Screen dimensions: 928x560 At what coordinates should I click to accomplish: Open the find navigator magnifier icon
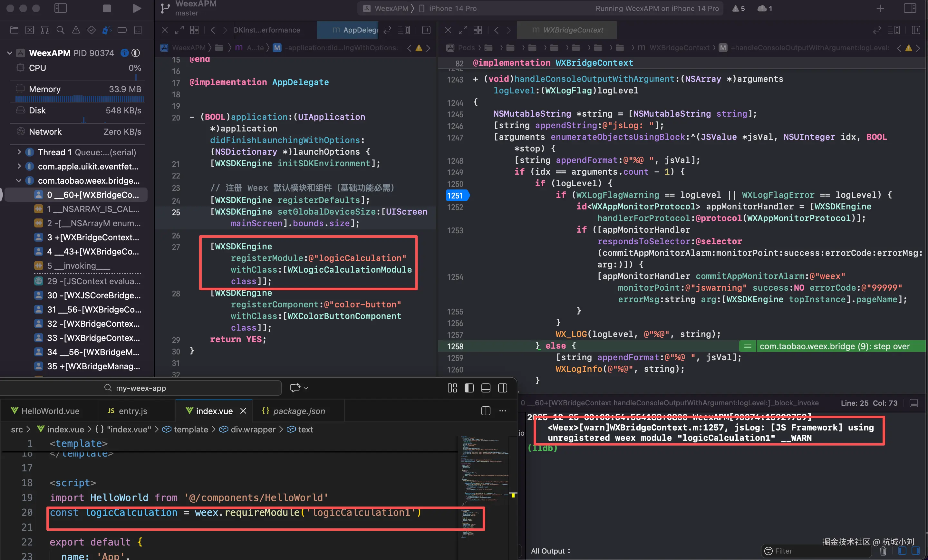(60, 30)
